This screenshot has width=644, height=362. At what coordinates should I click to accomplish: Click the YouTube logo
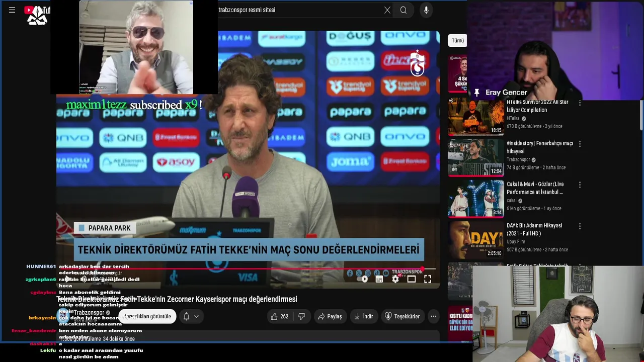37,10
